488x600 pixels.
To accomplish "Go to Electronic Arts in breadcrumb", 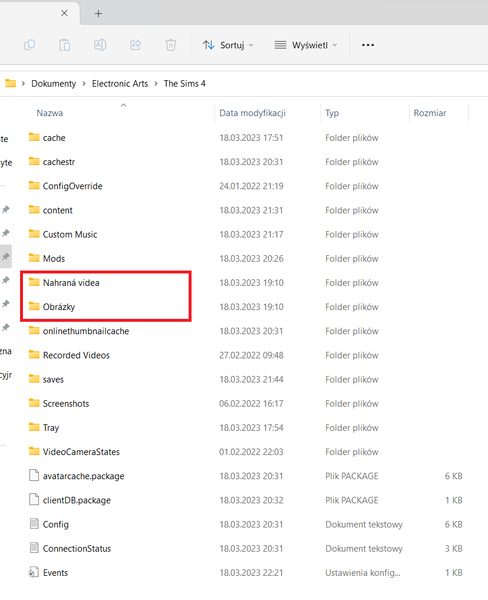I will tap(120, 83).
